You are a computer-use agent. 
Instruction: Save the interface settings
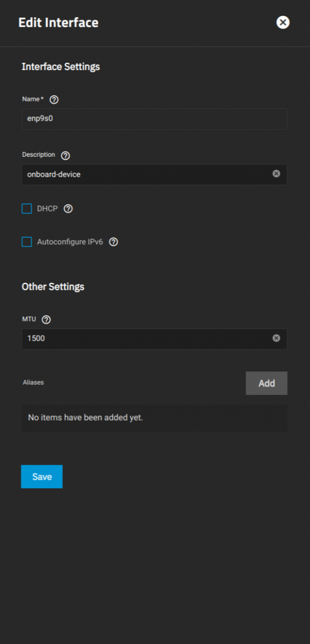coord(42,477)
